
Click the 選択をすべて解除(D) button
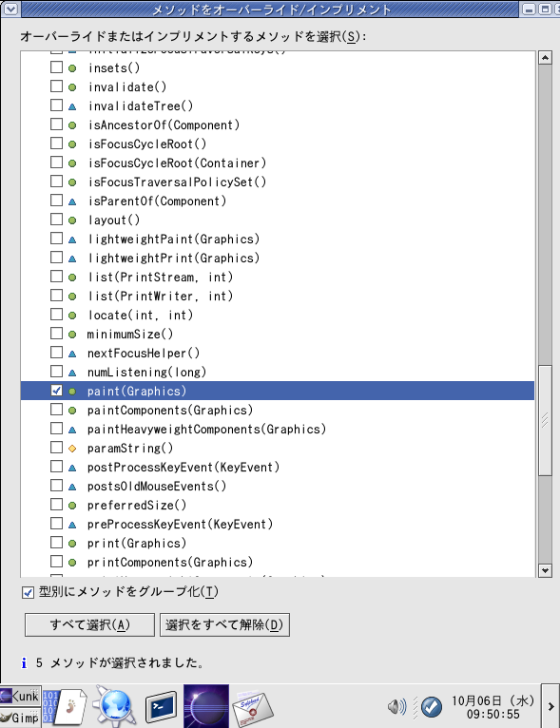coord(224,624)
